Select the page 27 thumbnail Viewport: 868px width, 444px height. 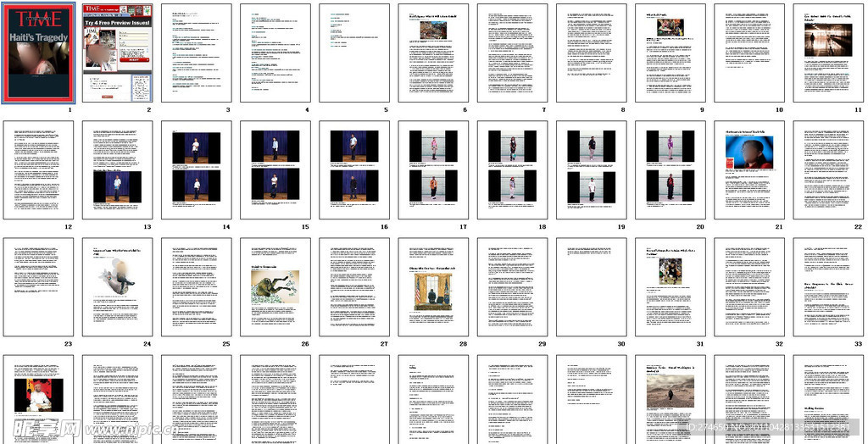click(x=354, y=287)
